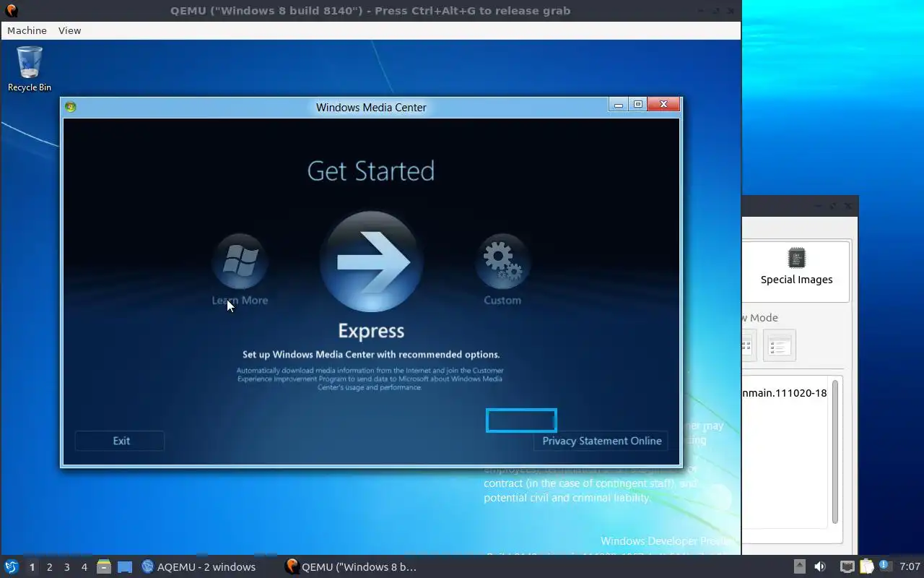Select the nmain.111020-18 entry in AQEMU
This screenshot has width=924, height=578.
[x=785, y=393]
